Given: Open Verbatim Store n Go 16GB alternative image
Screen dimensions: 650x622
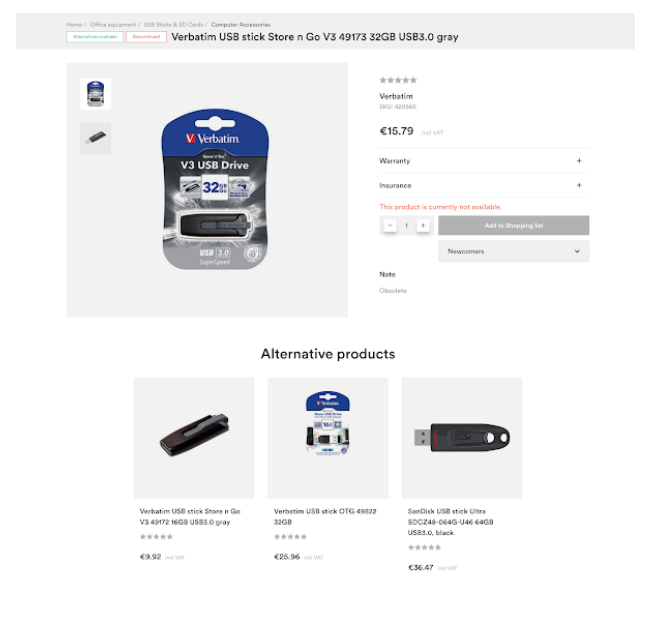Looking at the screenshot, I should (x=194, y=438).
